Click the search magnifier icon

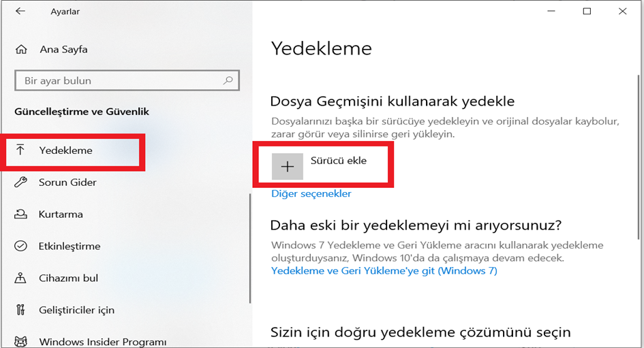228,80
